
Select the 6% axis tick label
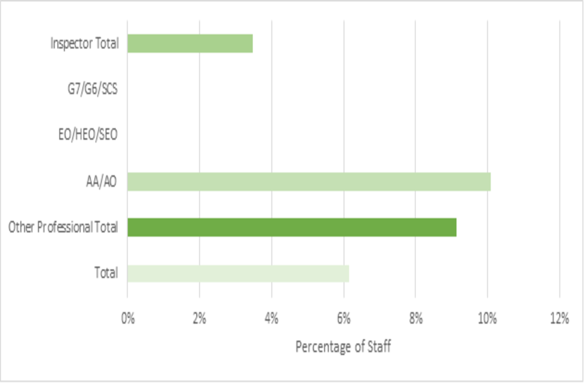click(x=344, y=318)
